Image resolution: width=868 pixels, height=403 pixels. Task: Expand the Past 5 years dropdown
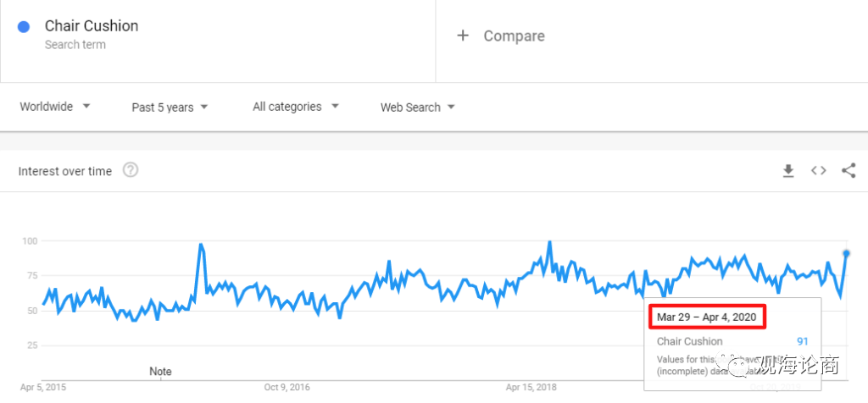pyautogui.click(x=170, y=108)
